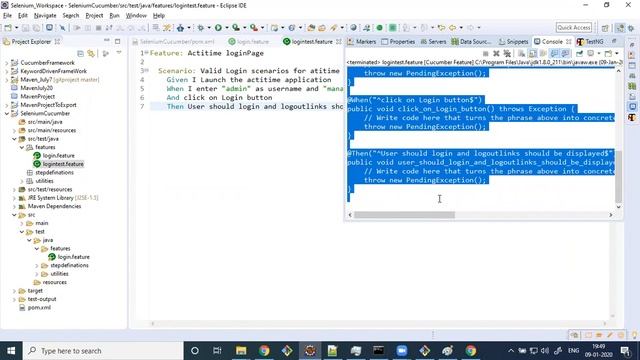The image size is (640, 360).
Task: Click the Last Edit Location arrow icon
Action: 441,28
